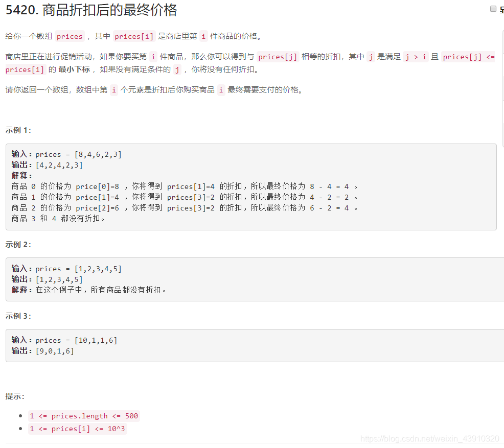Click the title '5420. 商品折扣后的最终价格'
This screenshot has height=448, width=504.
(x=91, y=10)
